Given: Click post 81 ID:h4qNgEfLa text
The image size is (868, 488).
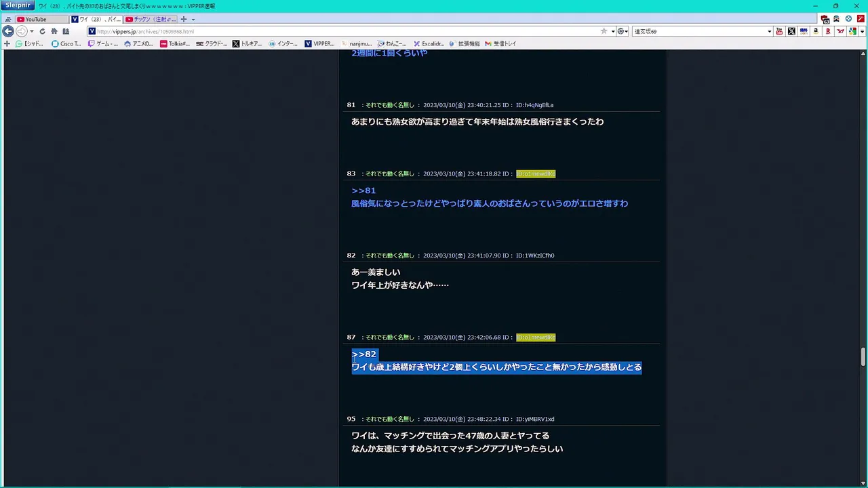Looking at the screenshot, I should 534,105.
